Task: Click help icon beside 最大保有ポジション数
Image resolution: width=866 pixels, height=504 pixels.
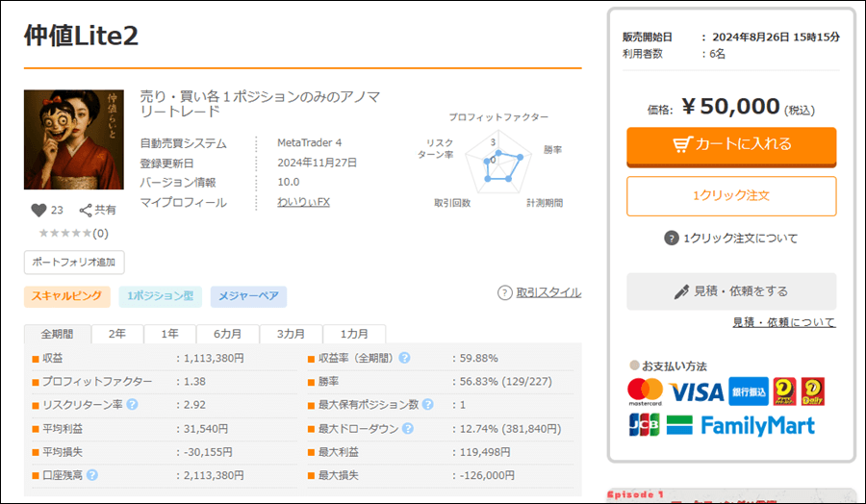Action: click(427, 405)
